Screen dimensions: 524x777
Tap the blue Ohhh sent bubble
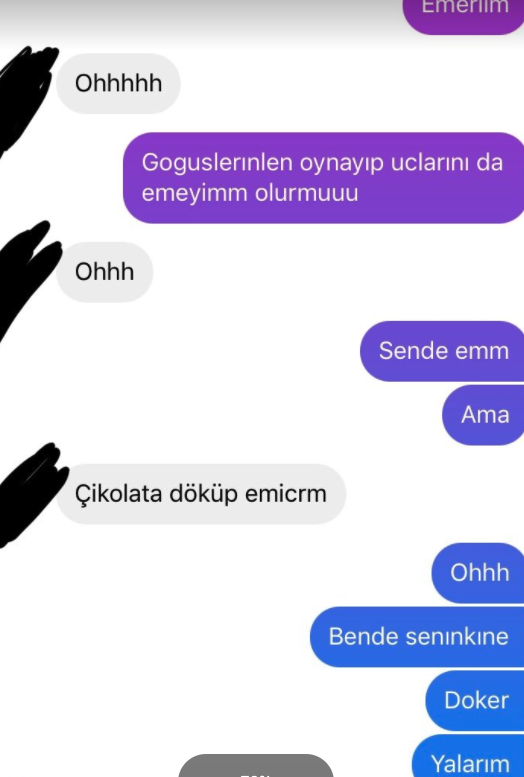[x=478, y=573]
